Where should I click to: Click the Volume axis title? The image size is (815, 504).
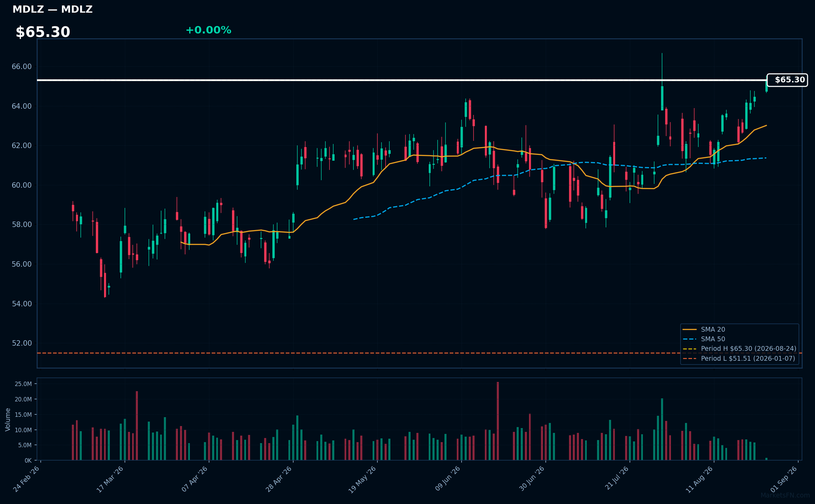pos(8,420)
